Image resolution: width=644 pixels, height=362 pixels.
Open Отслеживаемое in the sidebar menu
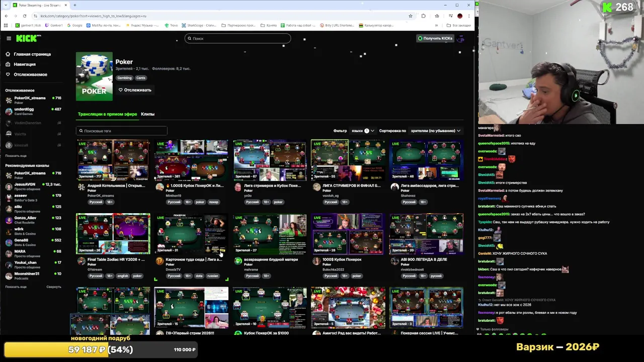click(x=30, y=74)
